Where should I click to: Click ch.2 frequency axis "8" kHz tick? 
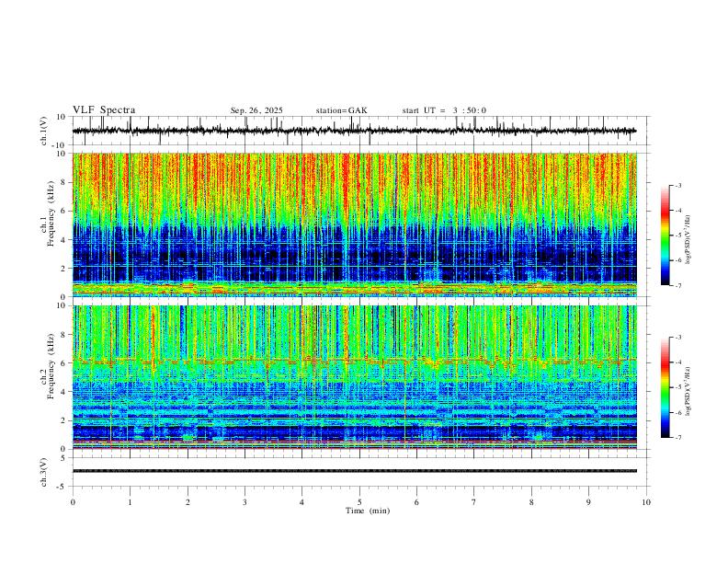pyautogui.click(x=65, y=335)
